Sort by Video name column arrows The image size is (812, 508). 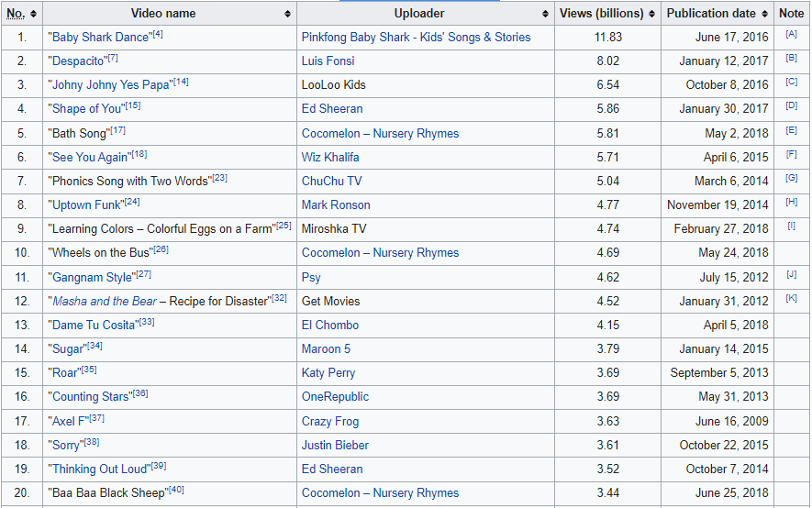coord(287,14)
